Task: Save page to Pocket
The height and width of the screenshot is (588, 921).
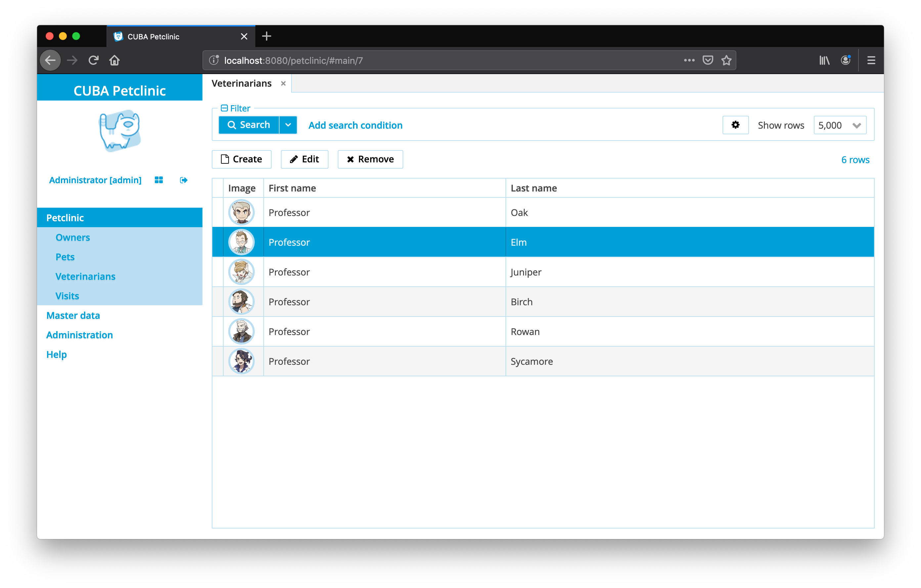Action: point(708,61)
